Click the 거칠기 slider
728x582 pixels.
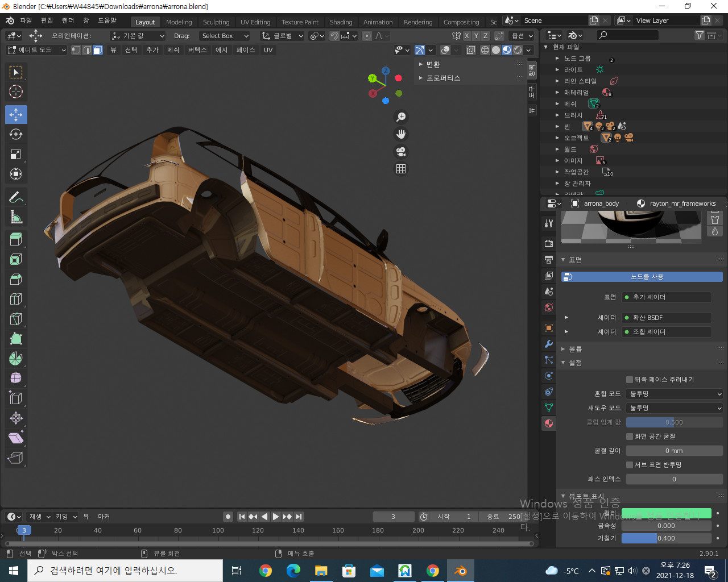666,538
